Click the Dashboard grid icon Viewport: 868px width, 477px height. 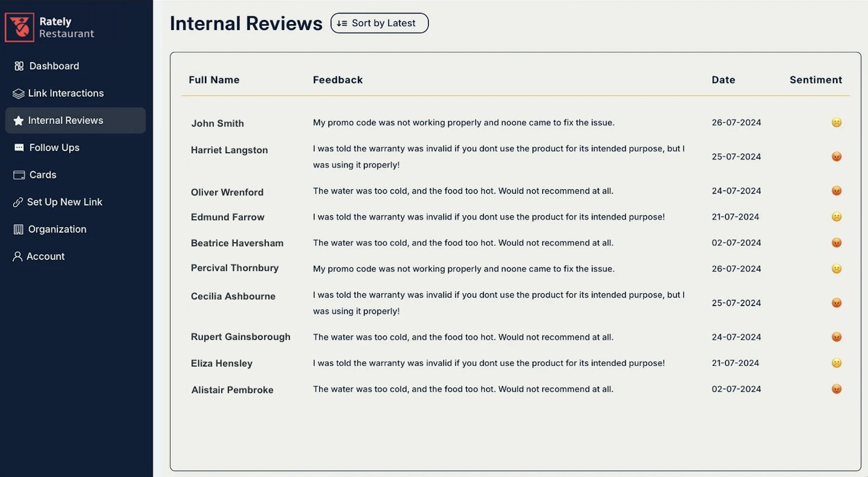(19, 66)
